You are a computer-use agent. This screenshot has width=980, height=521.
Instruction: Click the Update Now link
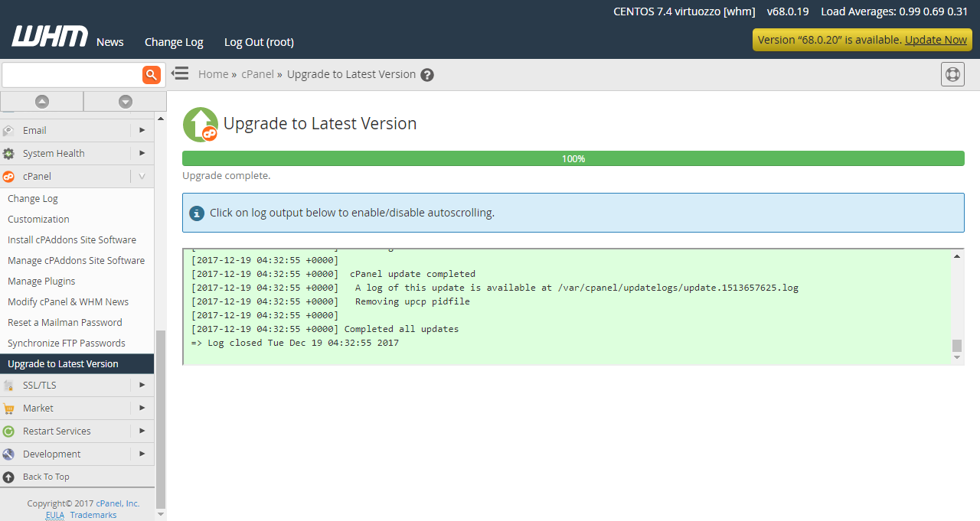936,39
